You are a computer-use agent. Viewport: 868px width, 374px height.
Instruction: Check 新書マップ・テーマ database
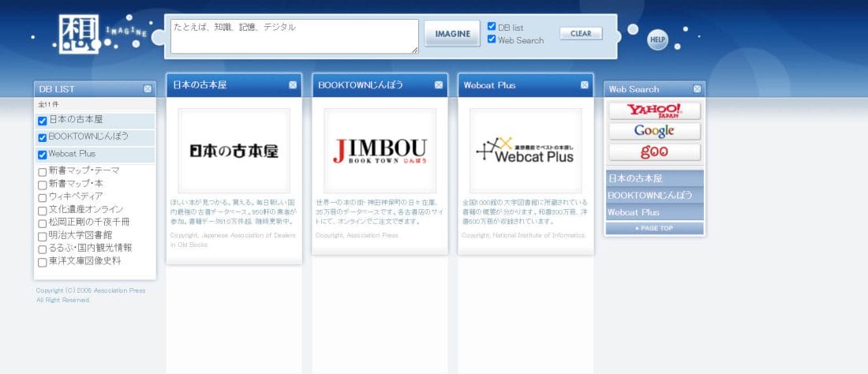tap(42, 172)
